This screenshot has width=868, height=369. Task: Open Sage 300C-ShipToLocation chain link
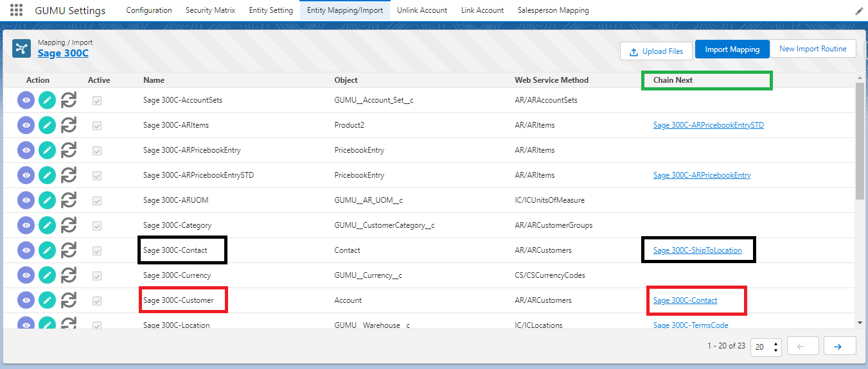(x=697, y=250)
